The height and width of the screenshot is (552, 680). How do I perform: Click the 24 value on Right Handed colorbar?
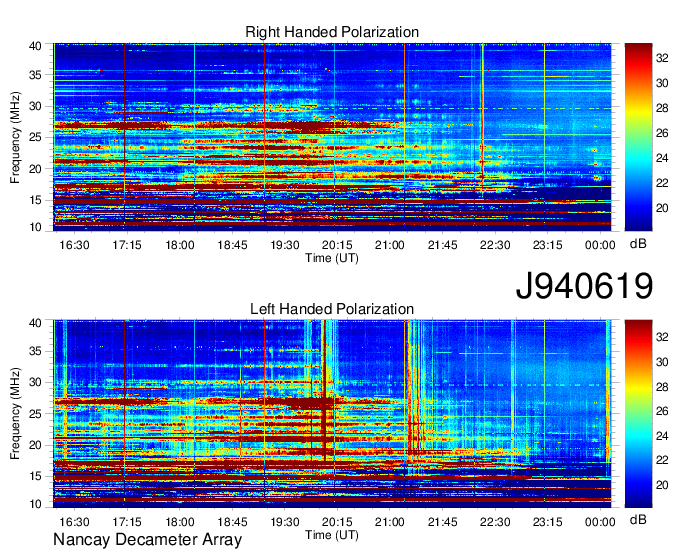click(662, 158)
